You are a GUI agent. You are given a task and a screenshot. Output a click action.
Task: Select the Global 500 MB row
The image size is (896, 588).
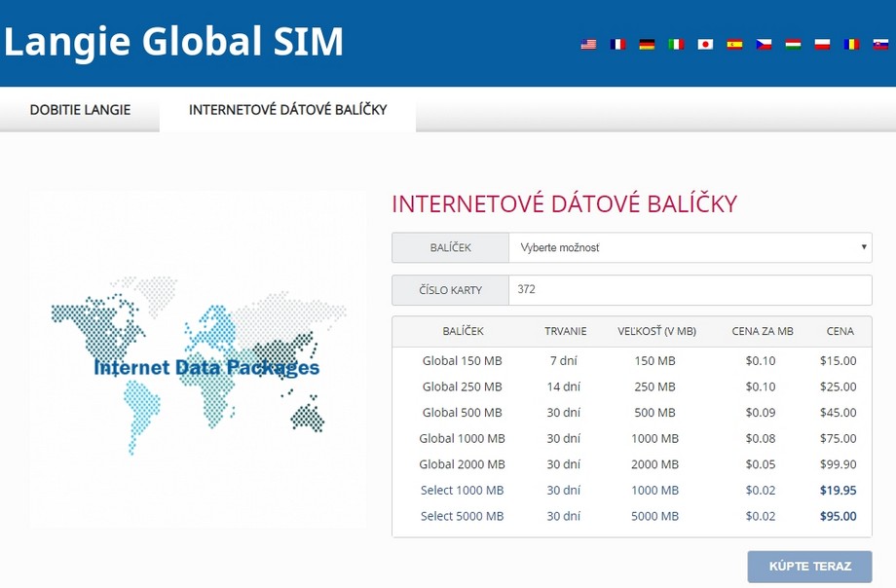(632, 413)
